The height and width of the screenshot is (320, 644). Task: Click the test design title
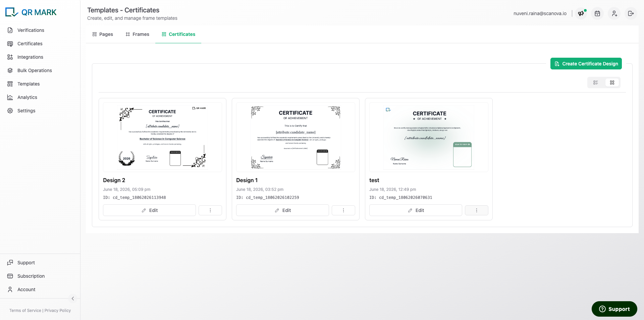[374, 180]
